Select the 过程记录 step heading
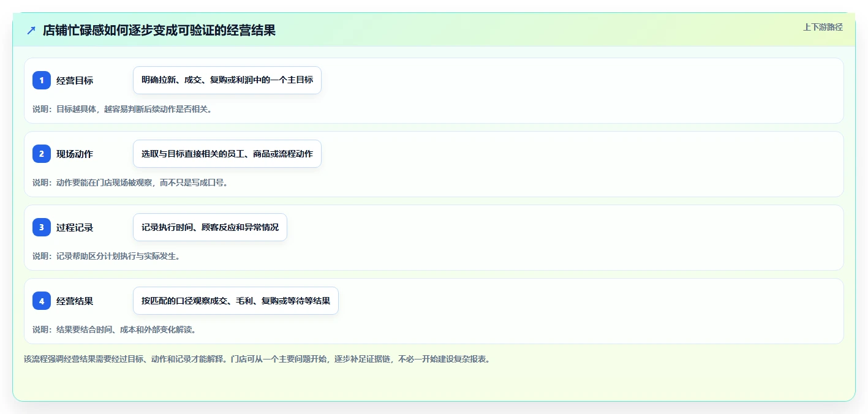Image resolution: width=868 pixels, height=414 pixels. (75, 227)
